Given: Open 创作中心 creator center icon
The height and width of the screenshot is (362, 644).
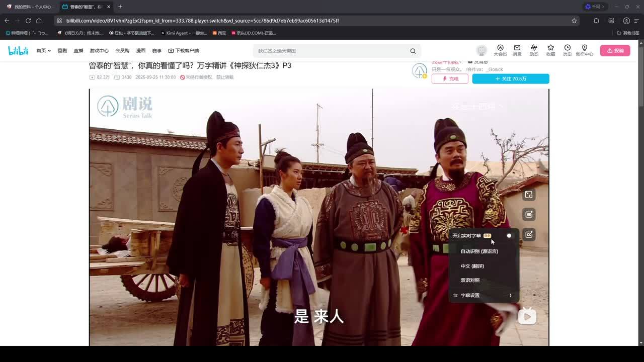Looking at the screenshot, I should click(585, 50).
